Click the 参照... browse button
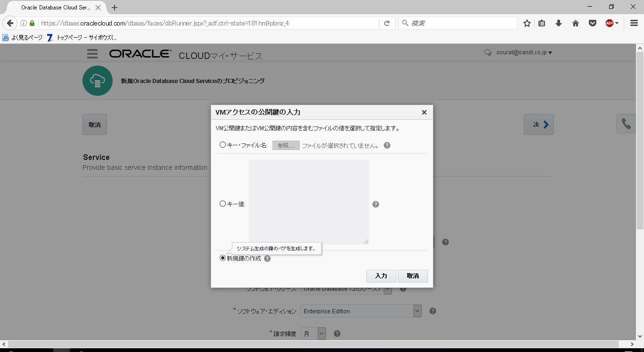 click(286, 145)
